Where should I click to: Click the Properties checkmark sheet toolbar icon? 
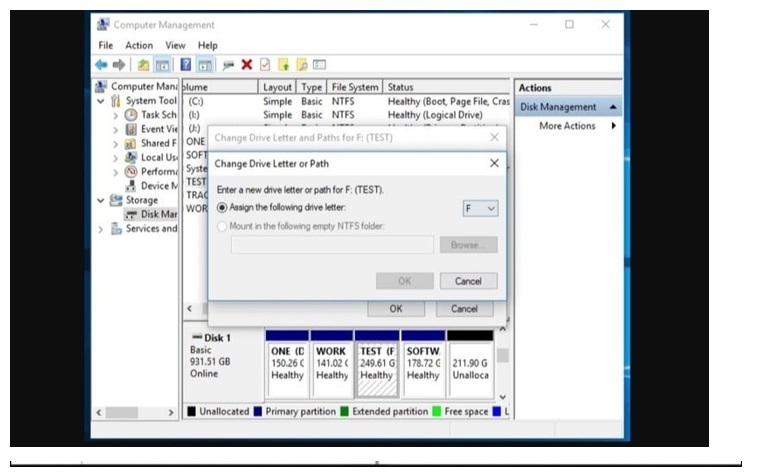[x=265, y=64]
